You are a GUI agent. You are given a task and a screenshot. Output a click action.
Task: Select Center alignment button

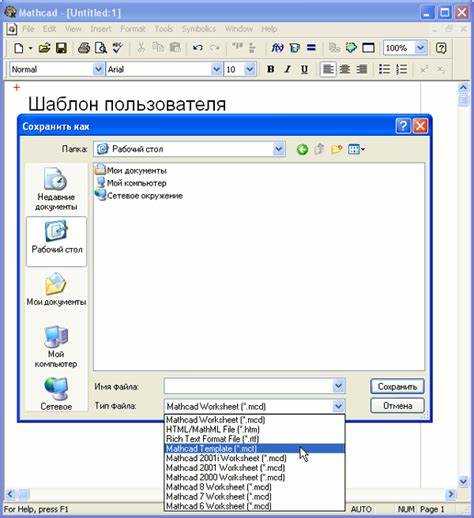(345, 69)
